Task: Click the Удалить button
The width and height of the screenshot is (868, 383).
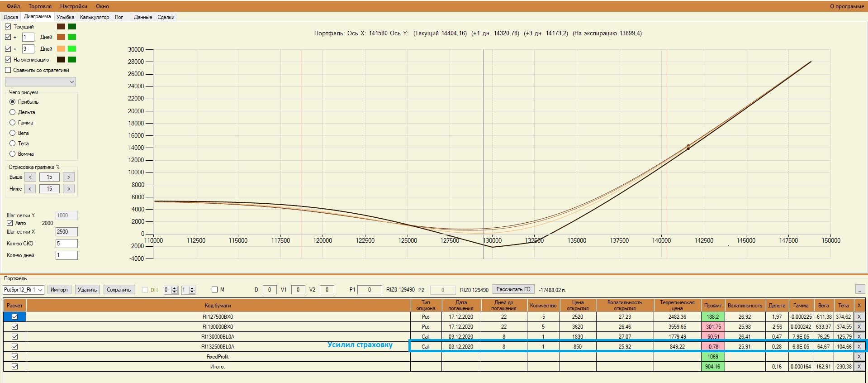Action: pos(87,290)
